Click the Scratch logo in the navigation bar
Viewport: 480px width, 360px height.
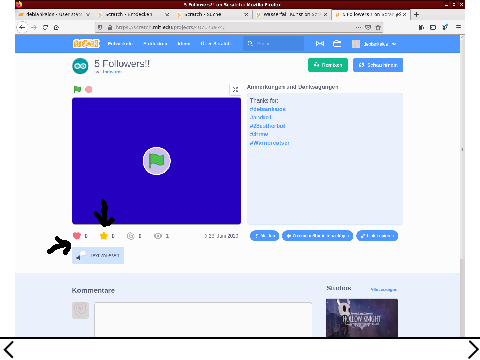86,44
